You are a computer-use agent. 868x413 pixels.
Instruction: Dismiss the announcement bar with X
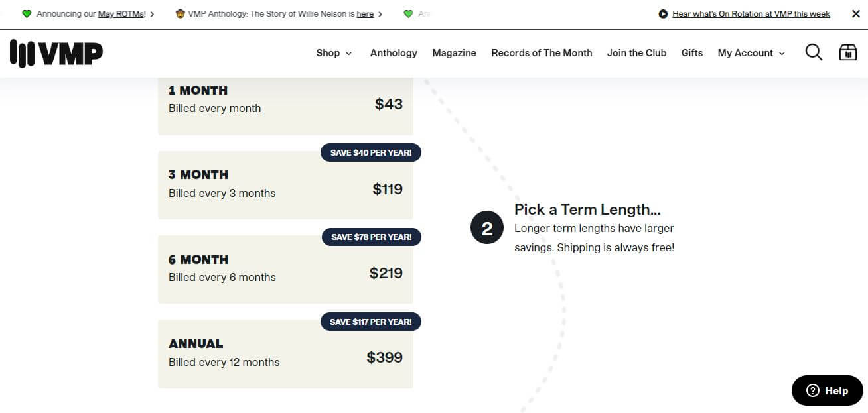(855, 14)
